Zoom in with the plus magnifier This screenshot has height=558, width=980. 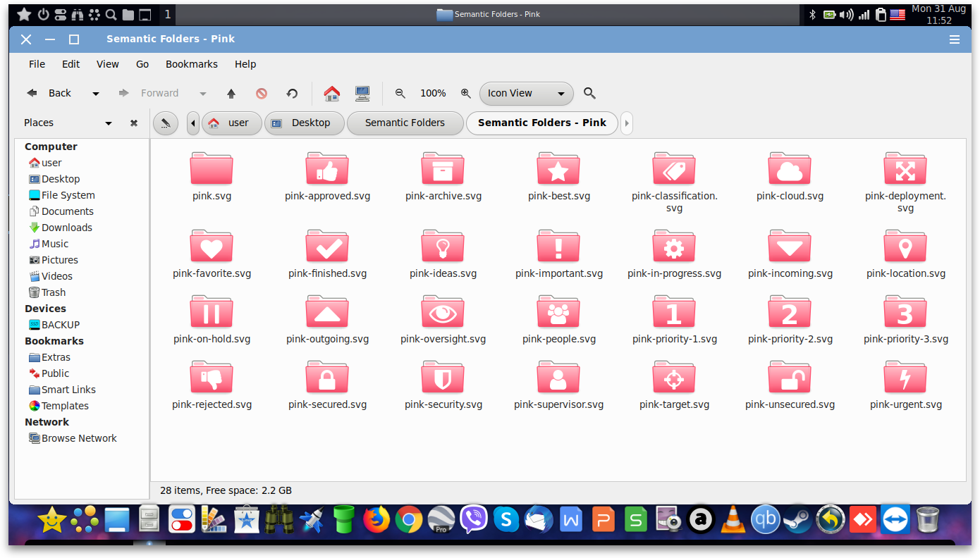[x=465, y=93]
